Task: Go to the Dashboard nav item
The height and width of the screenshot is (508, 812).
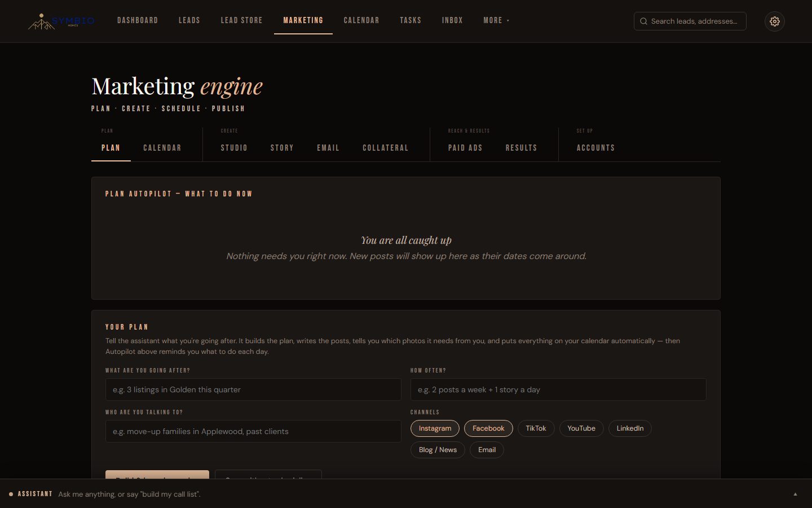Action: pyautogui.click(x=138, y=20)
